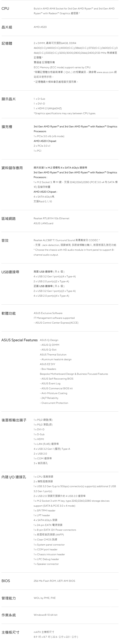120x644 pixels.
Task: Click the 256 Mb Flash ROM BIOS text
Action: pyautogui.click(x=54, y=581)
